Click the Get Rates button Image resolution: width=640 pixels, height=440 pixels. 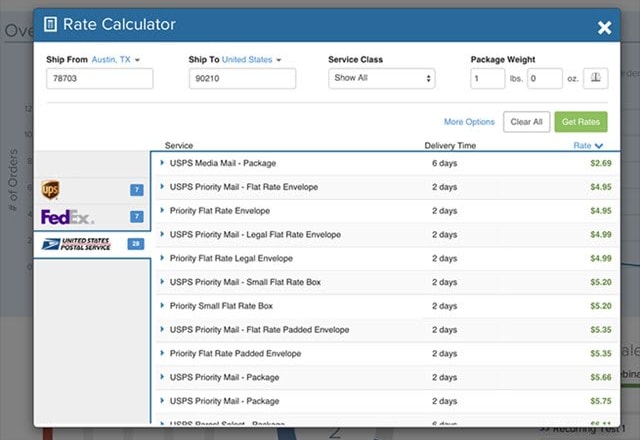pyautogui.click(x=581, y=122)
